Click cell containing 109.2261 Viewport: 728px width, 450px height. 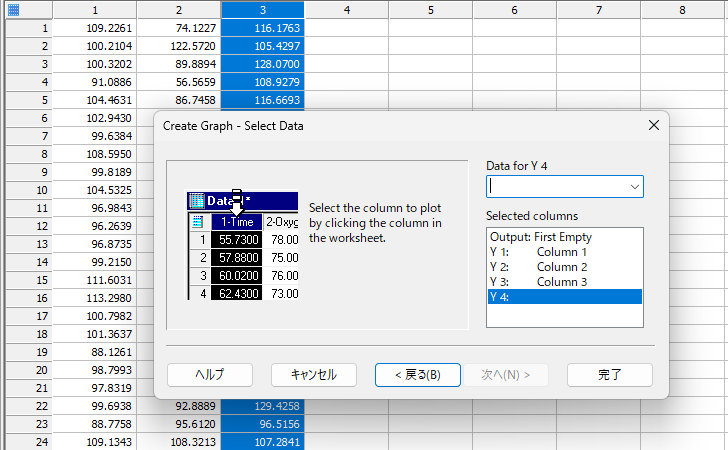[x=94, y=29]
